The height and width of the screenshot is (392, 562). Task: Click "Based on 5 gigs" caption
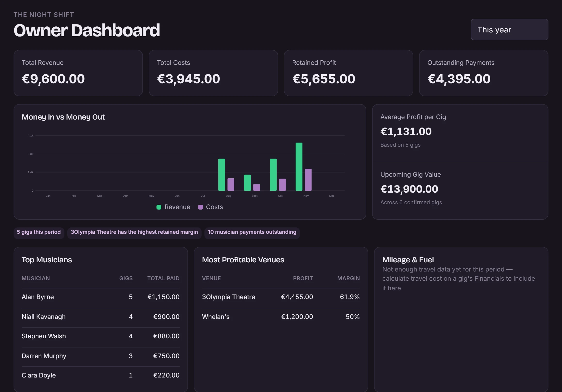(400, 145)
